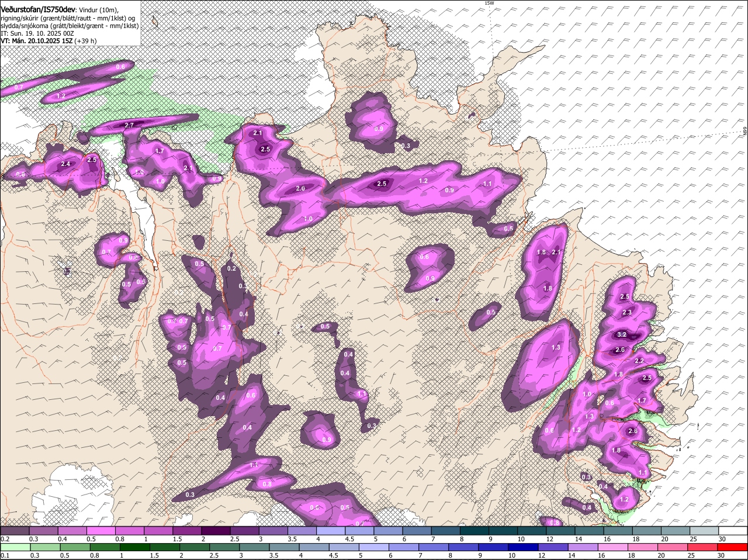The image size is (748, 560).
Task: Select pale green lower swatch between 0.1 and 0.3
Action: [15, 547]
